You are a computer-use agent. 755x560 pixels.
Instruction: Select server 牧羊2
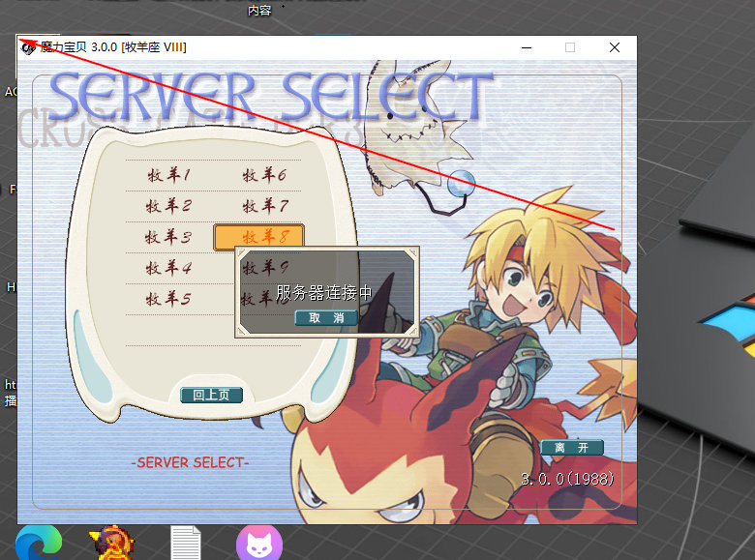(x=168, y=206)
